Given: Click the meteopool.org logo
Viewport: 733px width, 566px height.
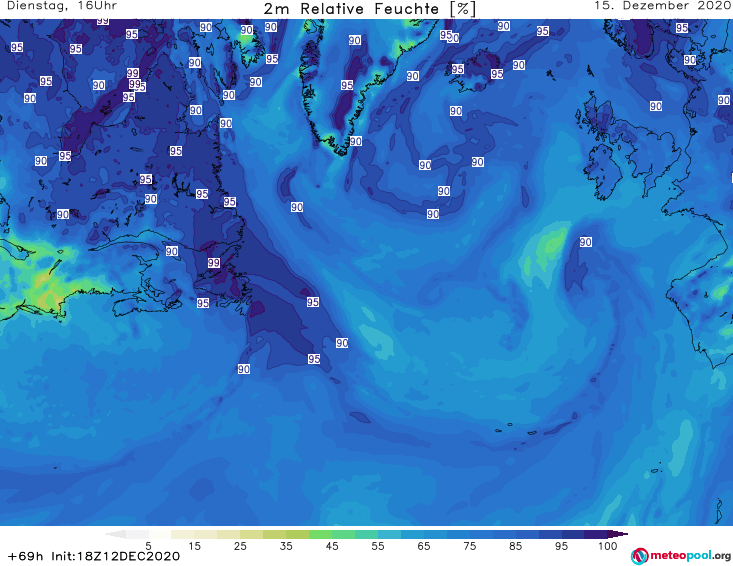Looking at the screenshot, I should [x=681, y=556].
